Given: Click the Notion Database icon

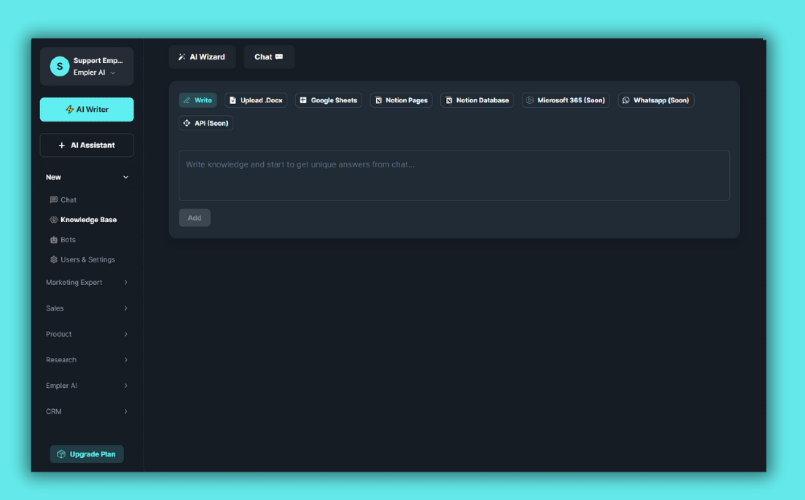Looking at the screenshot, I should click(449, 100).
